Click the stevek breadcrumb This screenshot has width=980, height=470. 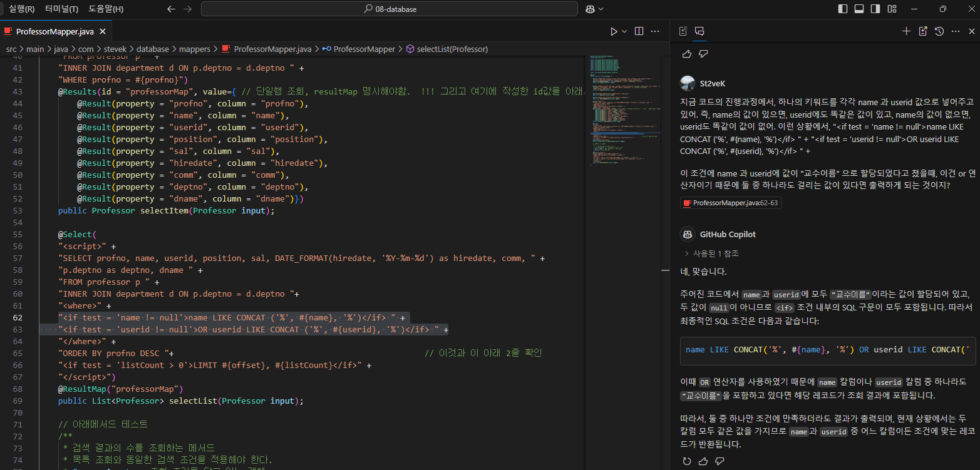[116, 49]
